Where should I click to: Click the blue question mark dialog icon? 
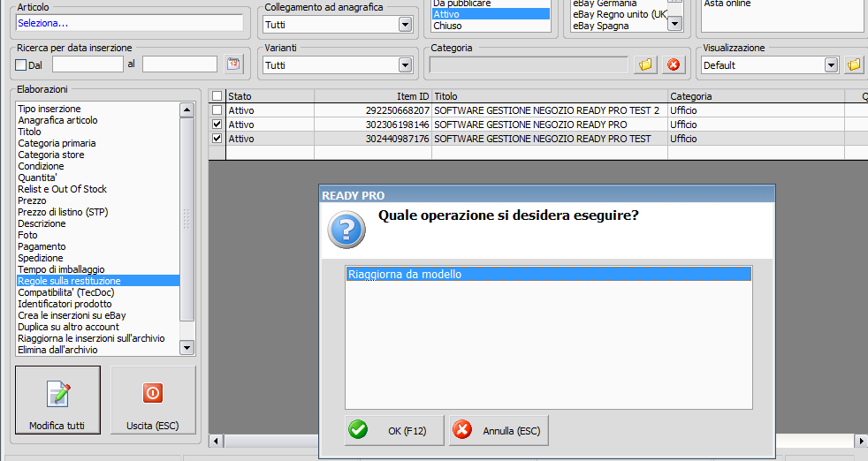[346, 230]
